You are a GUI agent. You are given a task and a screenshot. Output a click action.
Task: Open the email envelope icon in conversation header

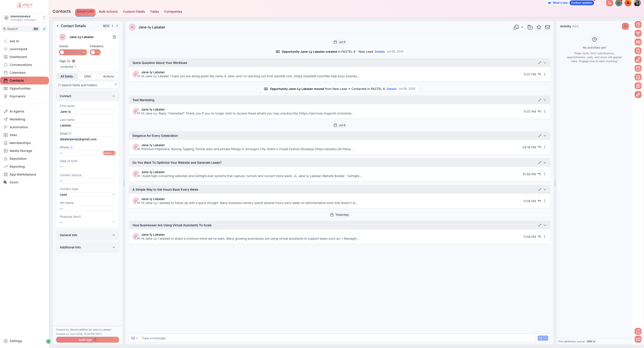coord(547,27)
